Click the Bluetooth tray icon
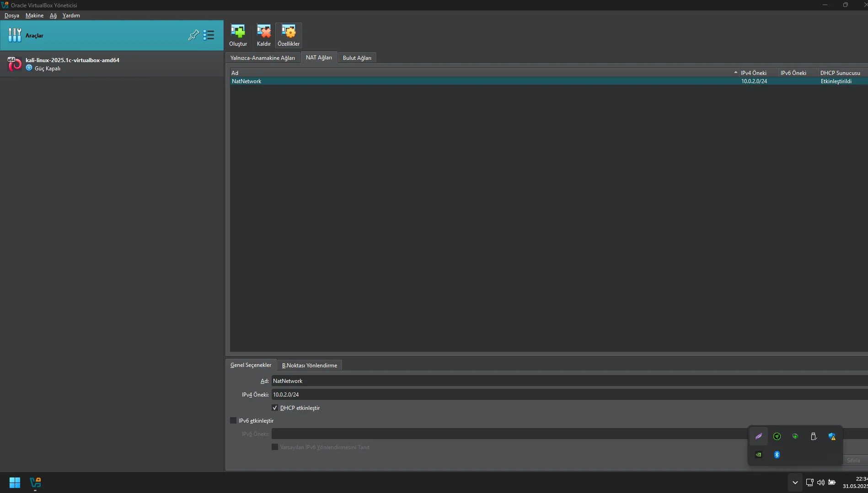The image size is (868, 493). tap(777, 455)
